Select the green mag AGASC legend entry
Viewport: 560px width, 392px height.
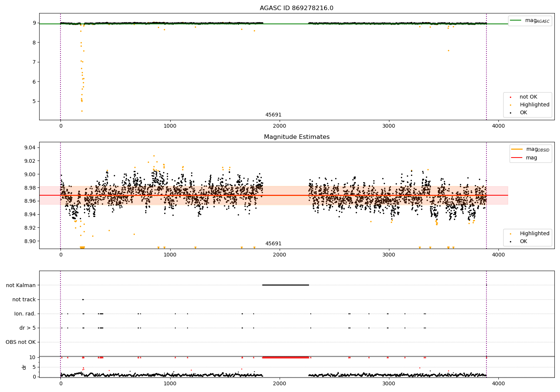530,21
